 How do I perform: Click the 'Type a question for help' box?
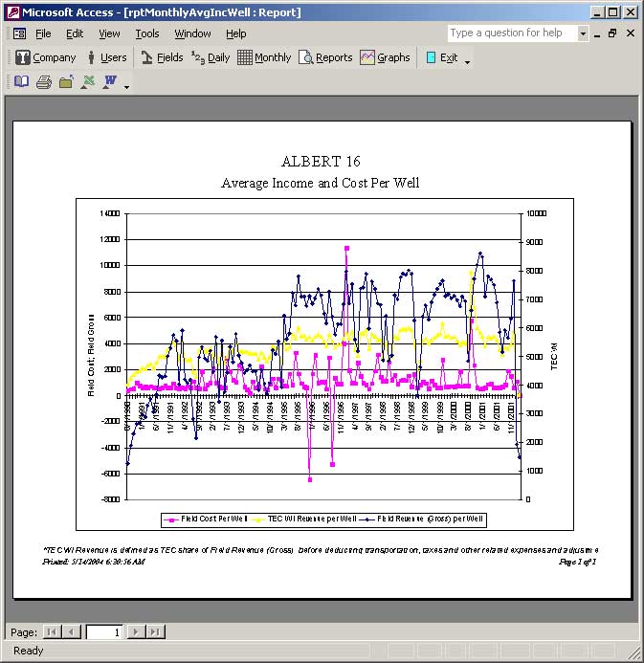click(513, 33)
